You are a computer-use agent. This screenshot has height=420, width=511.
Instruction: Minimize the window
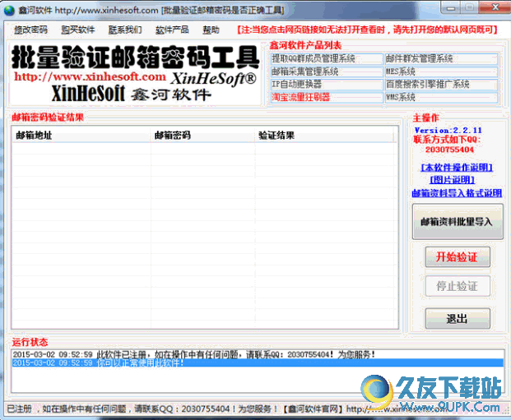pos(451,7)
